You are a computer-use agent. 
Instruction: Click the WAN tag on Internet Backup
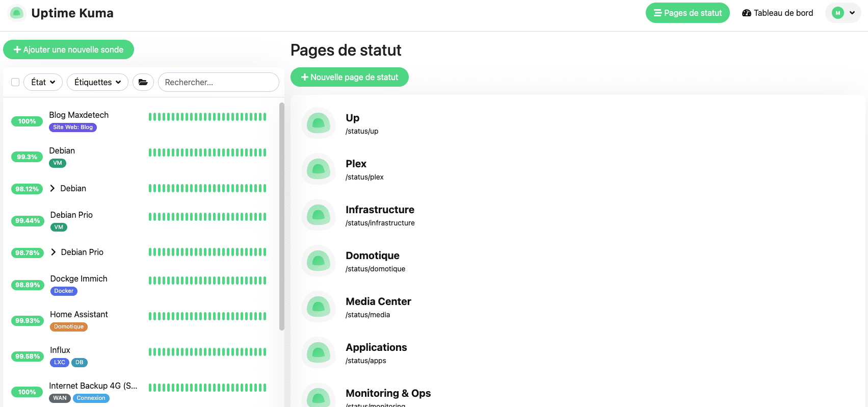pos(60,398)
